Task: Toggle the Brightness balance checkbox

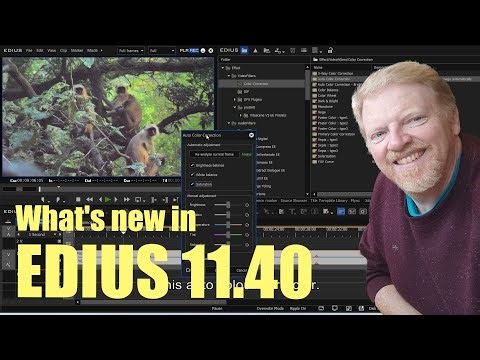Action: [x=192, y=165]
